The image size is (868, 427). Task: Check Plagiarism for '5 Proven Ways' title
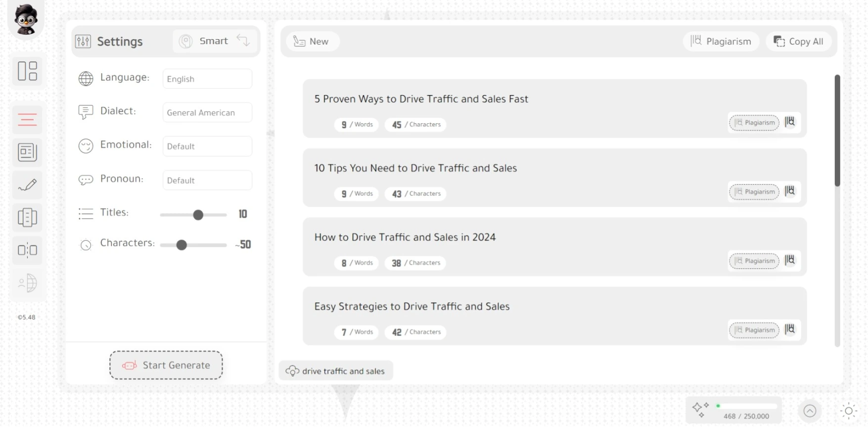pyautogui.click(x=754, y=122)
